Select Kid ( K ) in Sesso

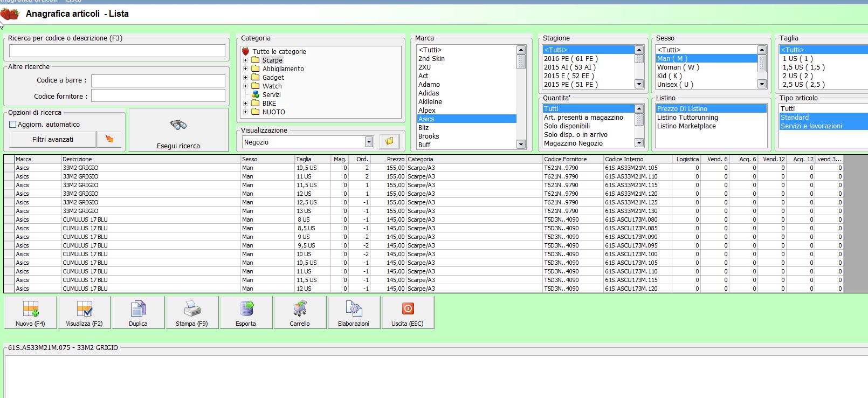tap(706, 76)
